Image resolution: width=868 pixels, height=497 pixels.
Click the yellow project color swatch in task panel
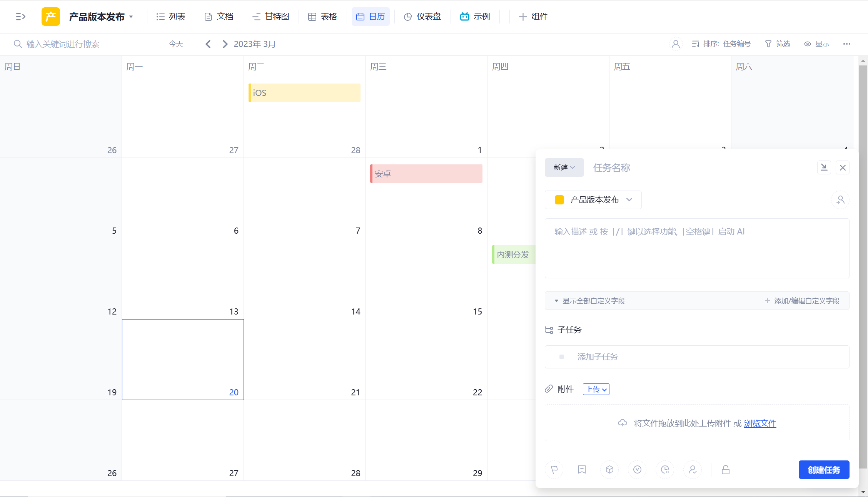pyautogui.click(x=559, y=200)
